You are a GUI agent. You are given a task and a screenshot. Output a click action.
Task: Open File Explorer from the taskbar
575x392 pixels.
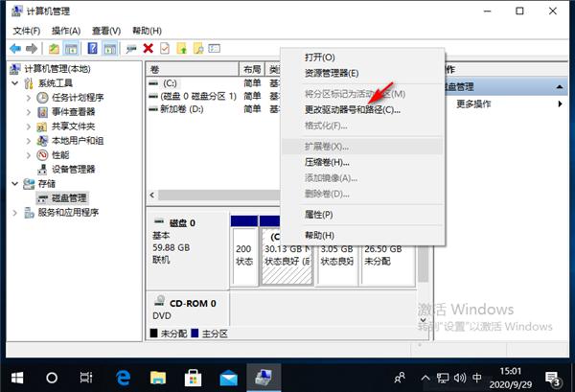(158, 378)
